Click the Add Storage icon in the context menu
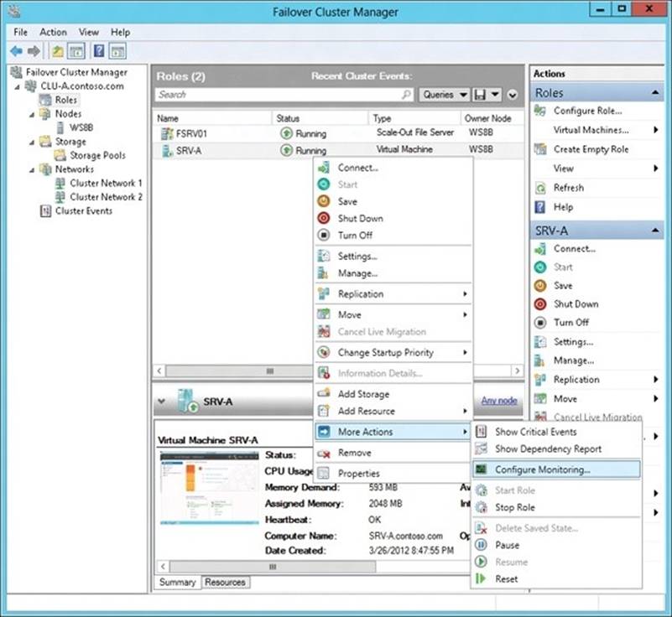 tap(324, 393)
